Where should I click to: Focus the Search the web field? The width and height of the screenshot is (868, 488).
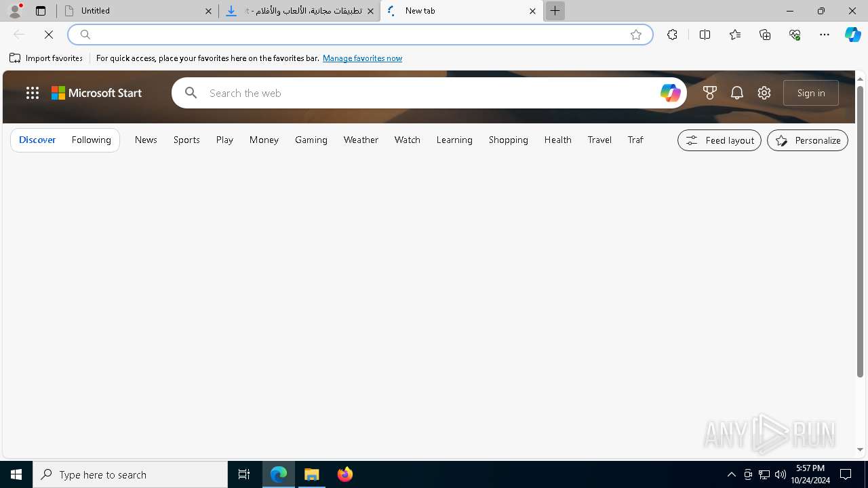(431, 93)
